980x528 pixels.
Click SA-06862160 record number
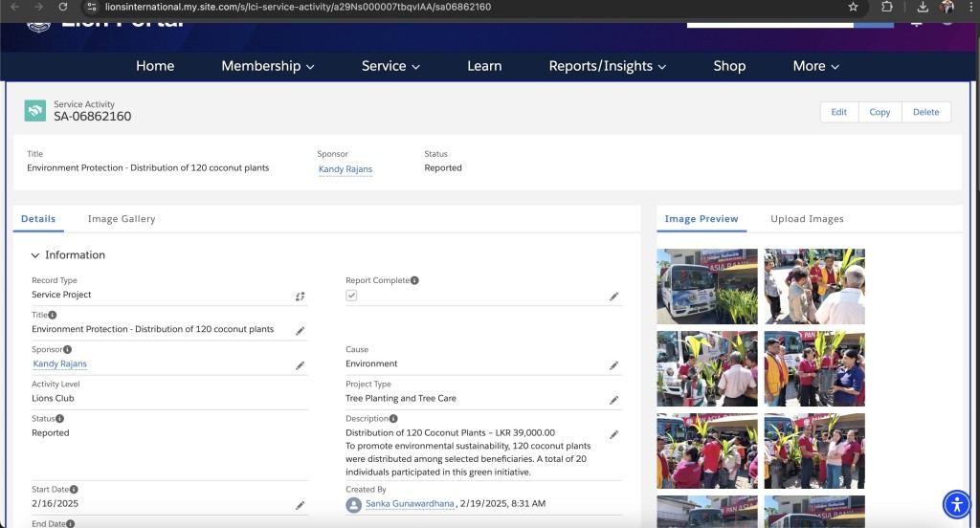click(x=93, y=117)
